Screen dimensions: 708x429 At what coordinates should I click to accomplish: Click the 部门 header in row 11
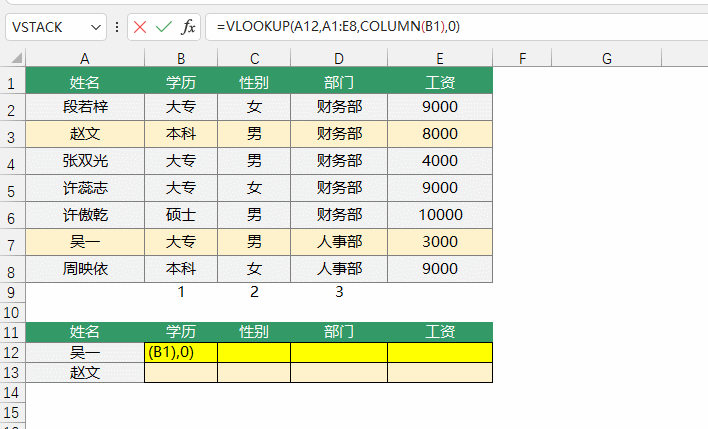[339, 332]
